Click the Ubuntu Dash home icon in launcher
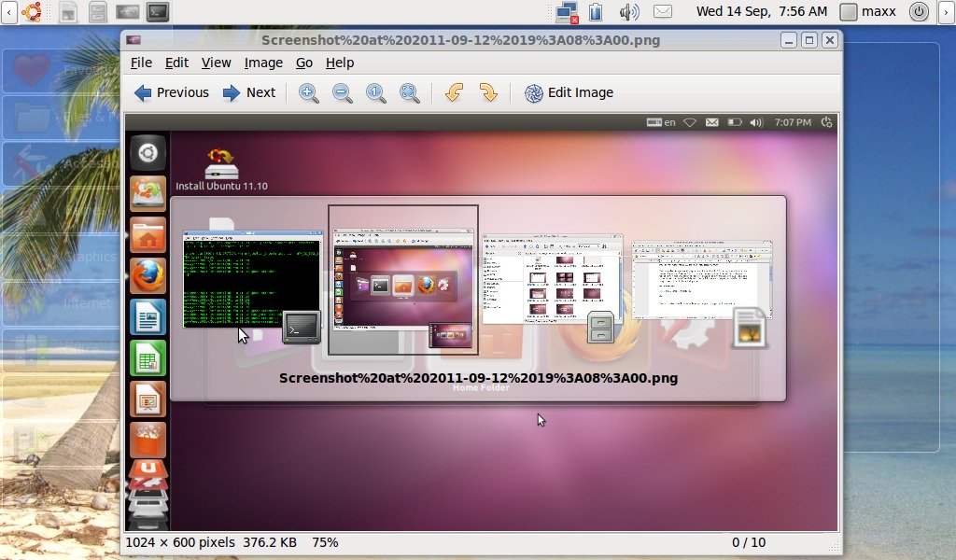The width and height of the screenshot is (956, 560). pyautogui.click(x=148, y=153)
